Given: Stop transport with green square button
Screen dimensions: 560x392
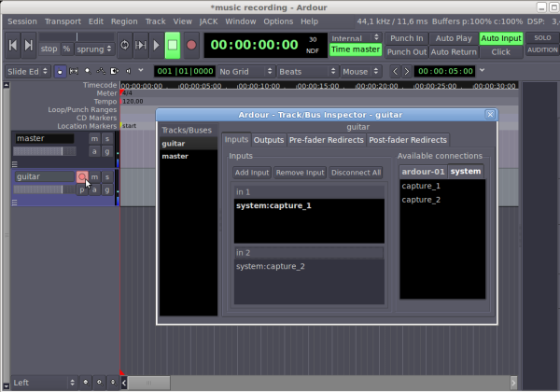Looking at the screenshot, I should coord(173,46).
